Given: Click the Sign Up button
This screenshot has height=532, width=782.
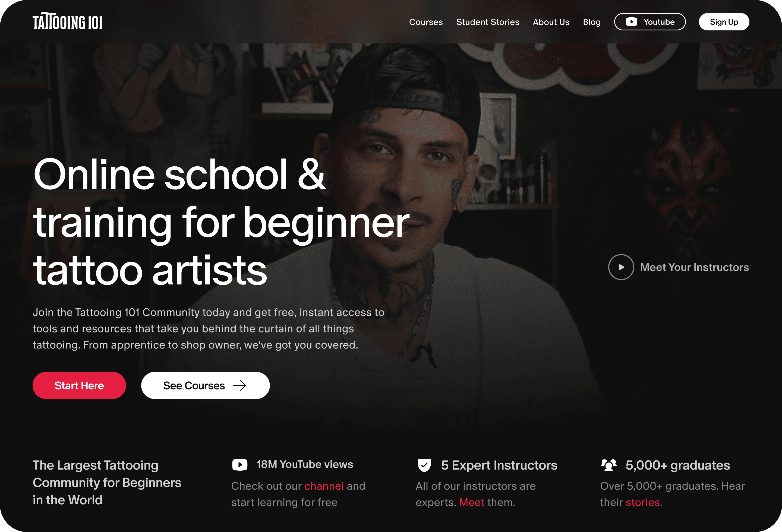Looking at the screenshot, I should [724, 22].
